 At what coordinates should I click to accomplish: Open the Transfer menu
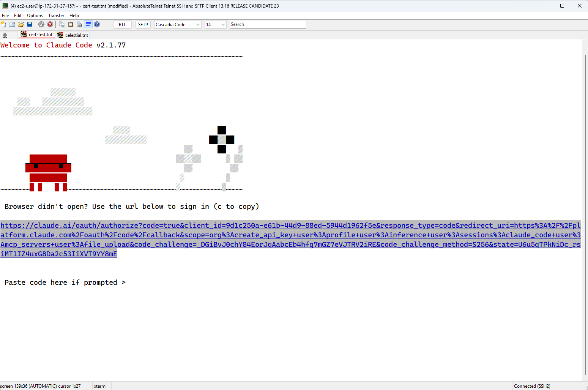click(56, 16)
